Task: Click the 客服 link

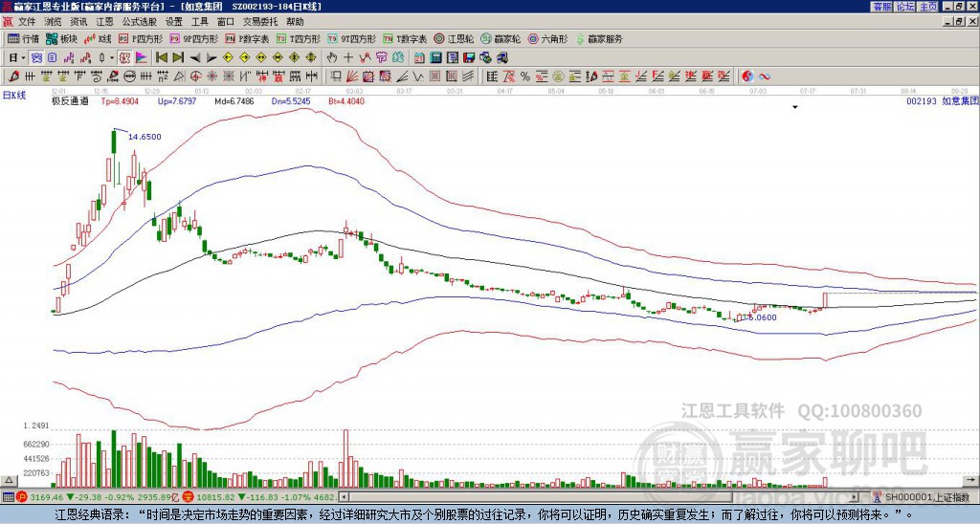Action: (x=881, y=7)
